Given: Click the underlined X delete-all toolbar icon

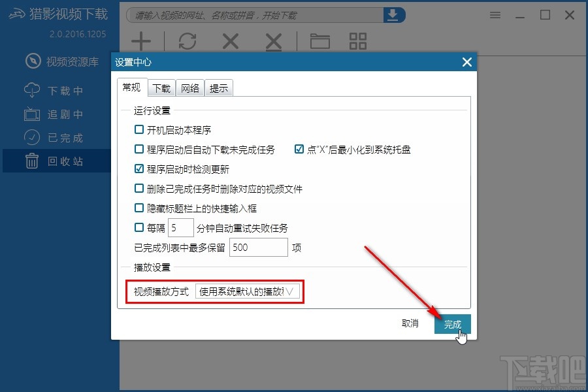Looking at the screenshot, I should tap(274, 42).
